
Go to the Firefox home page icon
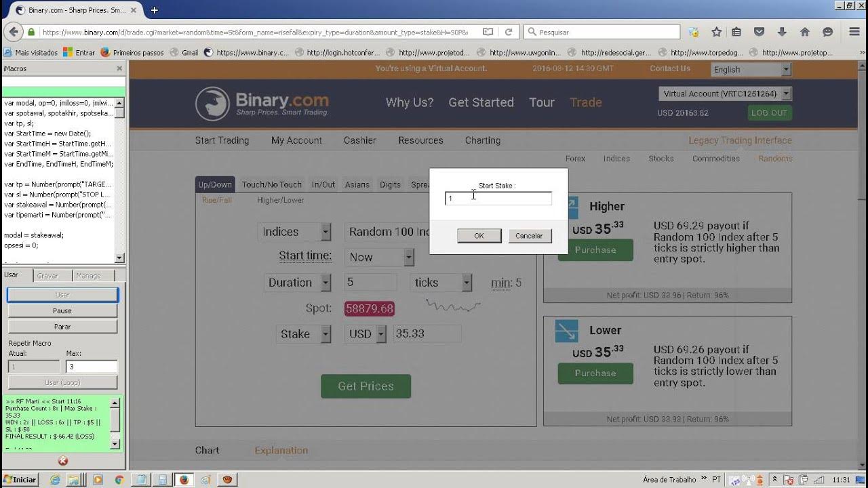click(x=805, y=32)
